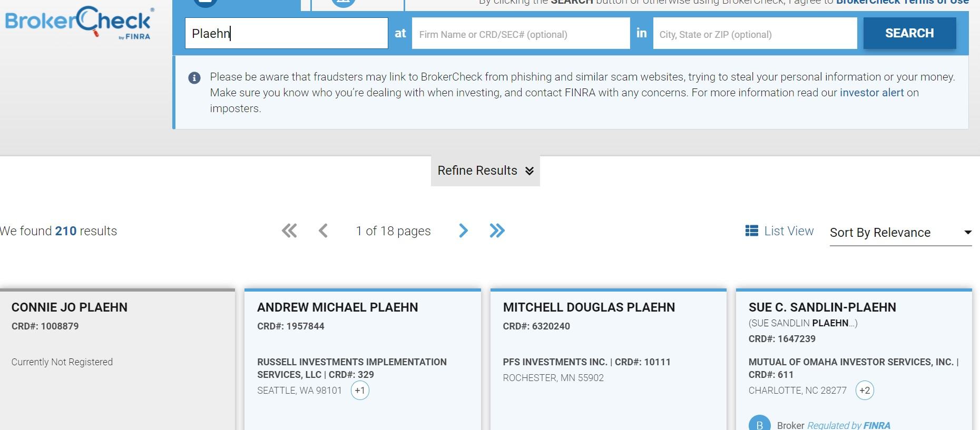The width and height of the screenshot is (980, 430).
Task: Open the BrokerCheck Terms of Use link
Action: [x=903, y=2]
